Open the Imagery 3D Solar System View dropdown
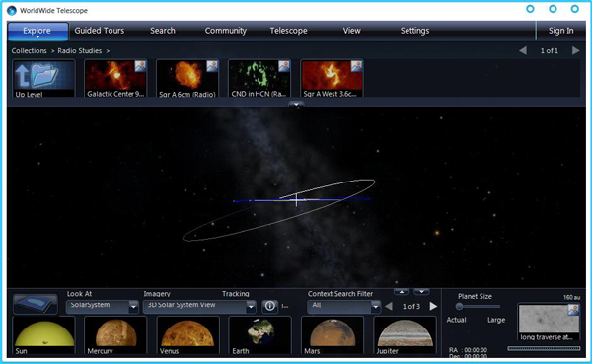The image size is (592, 364). 199,306
